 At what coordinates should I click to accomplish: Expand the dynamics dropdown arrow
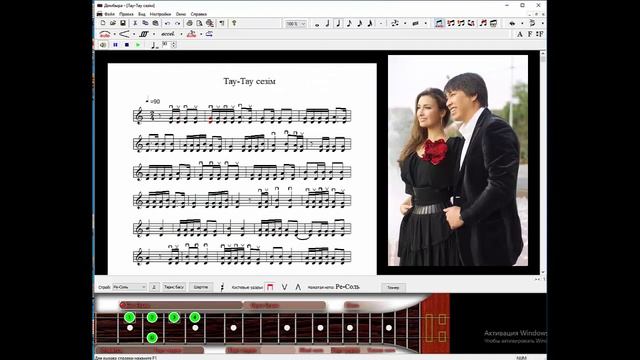click(154, 34)
